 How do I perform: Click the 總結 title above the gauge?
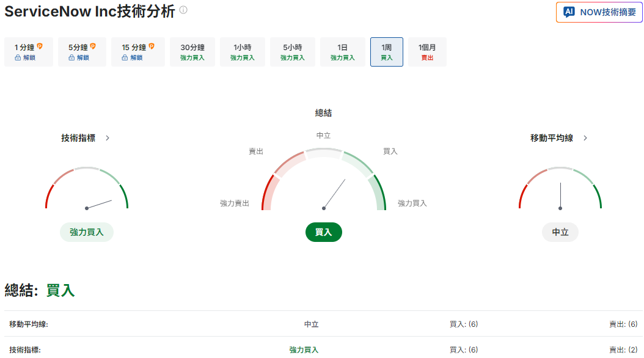(x=324, y=113)
